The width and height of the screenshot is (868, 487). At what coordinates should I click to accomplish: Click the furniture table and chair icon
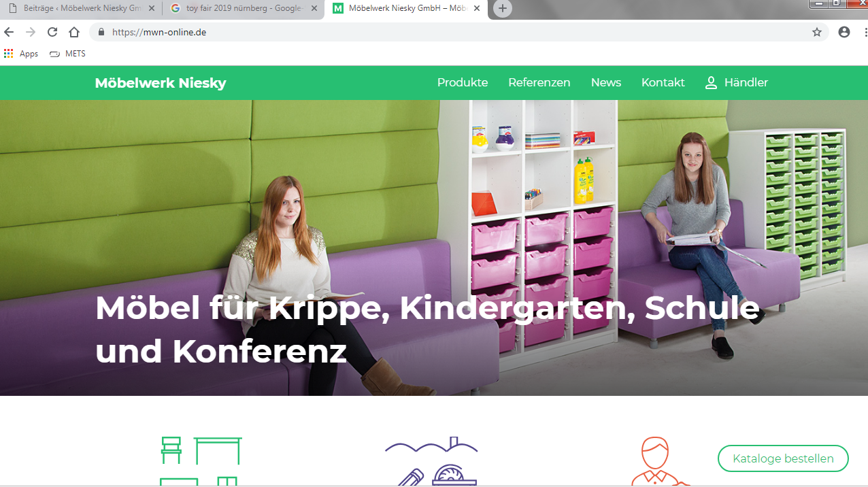(201, 461)
